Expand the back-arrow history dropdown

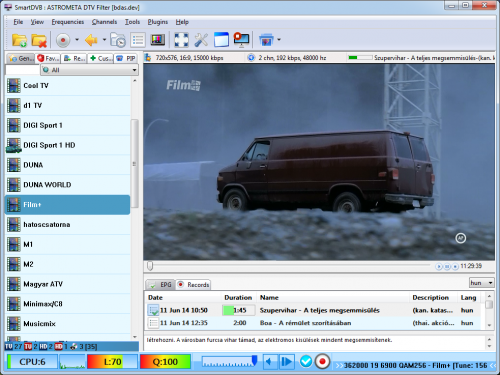click(x=104, y=40)
